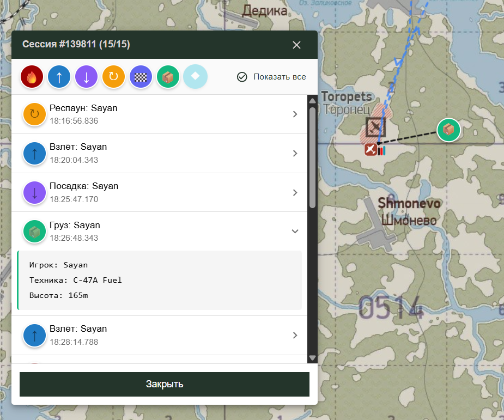Click the red fire event filter icon
The width and height of the screenshot is (504, 420).
(x=32, y=77)
